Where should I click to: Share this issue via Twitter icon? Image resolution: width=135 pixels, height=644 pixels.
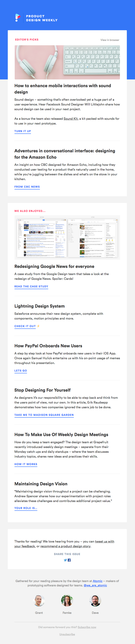click(65, 560)
